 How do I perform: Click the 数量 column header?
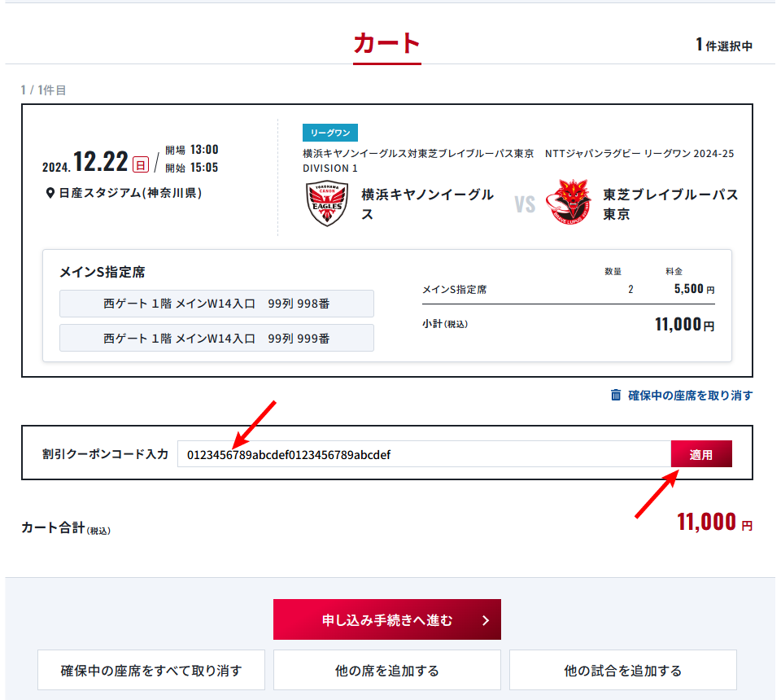point(613,272)
